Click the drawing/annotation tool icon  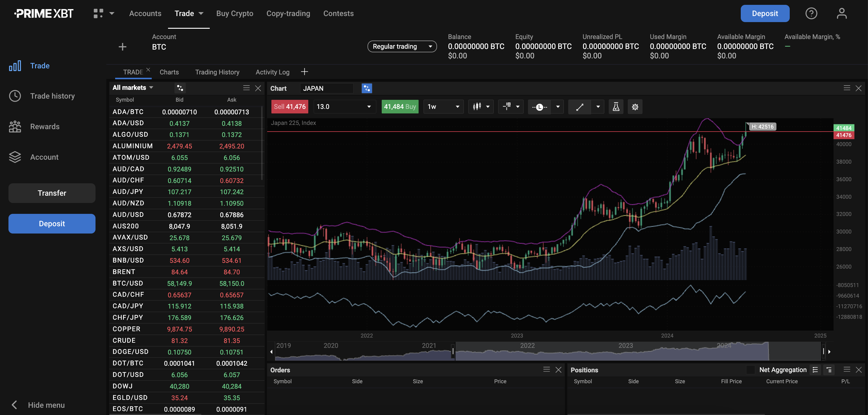coord(580,106)
